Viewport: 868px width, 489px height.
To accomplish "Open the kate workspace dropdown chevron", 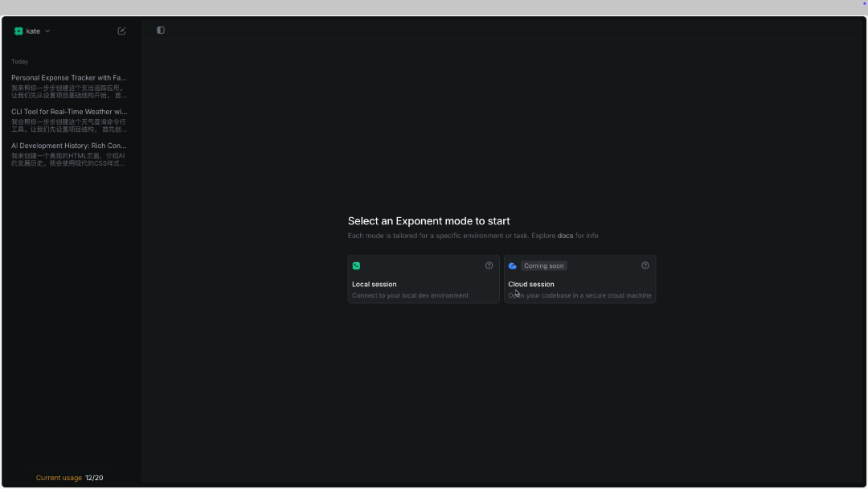I will coord(47,31).
